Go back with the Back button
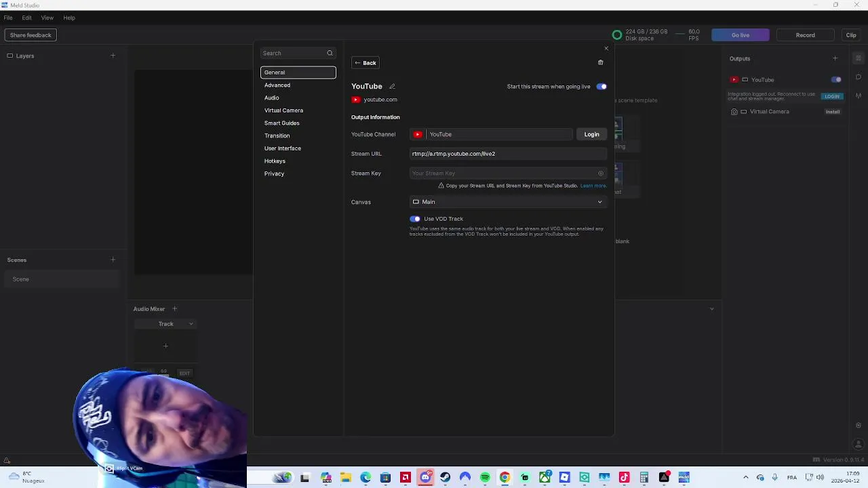Viewport: 868px width, 488px height. click(366, 63)
